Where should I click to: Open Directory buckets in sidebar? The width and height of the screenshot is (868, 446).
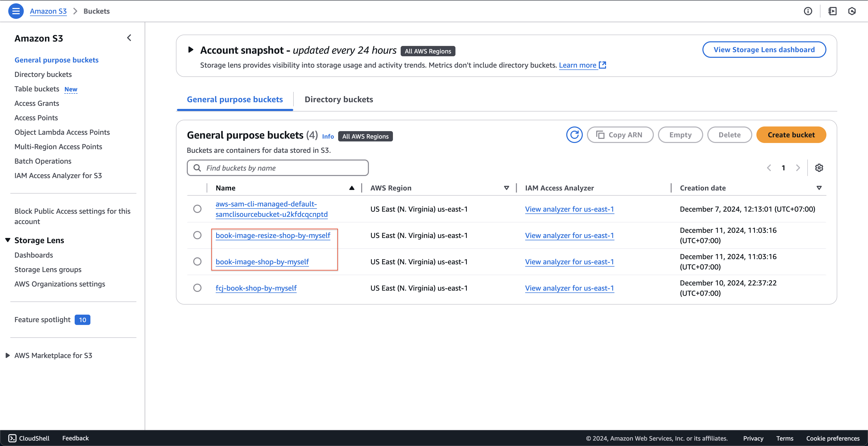[43, 74]
